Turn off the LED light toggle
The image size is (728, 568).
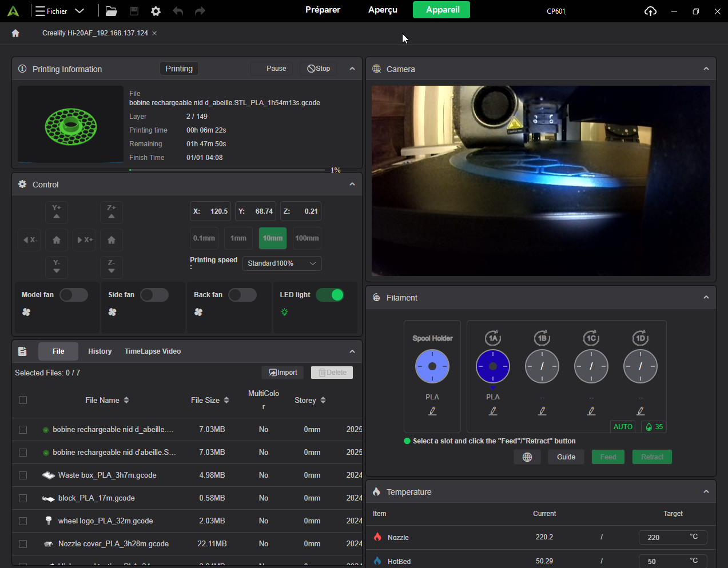330,295
